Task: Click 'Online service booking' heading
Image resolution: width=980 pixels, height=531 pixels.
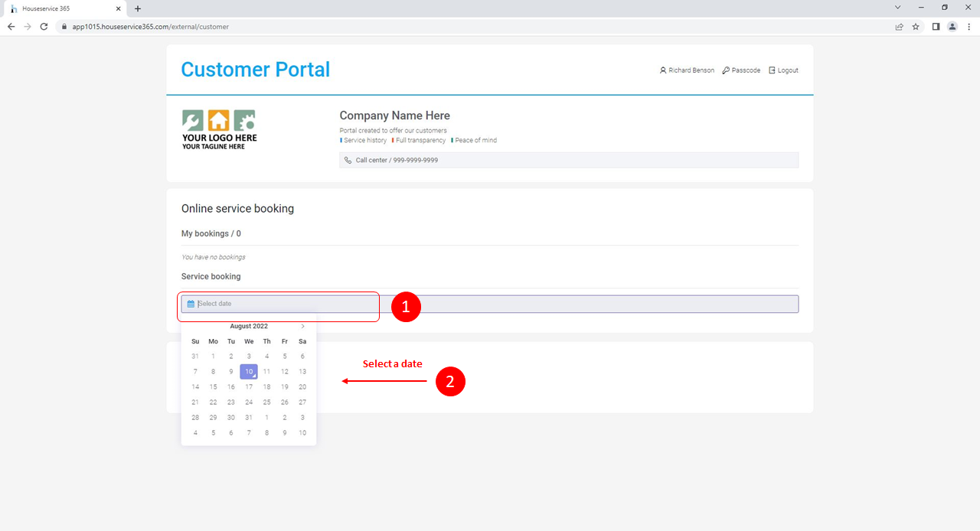Action: [x=237, y=208]
